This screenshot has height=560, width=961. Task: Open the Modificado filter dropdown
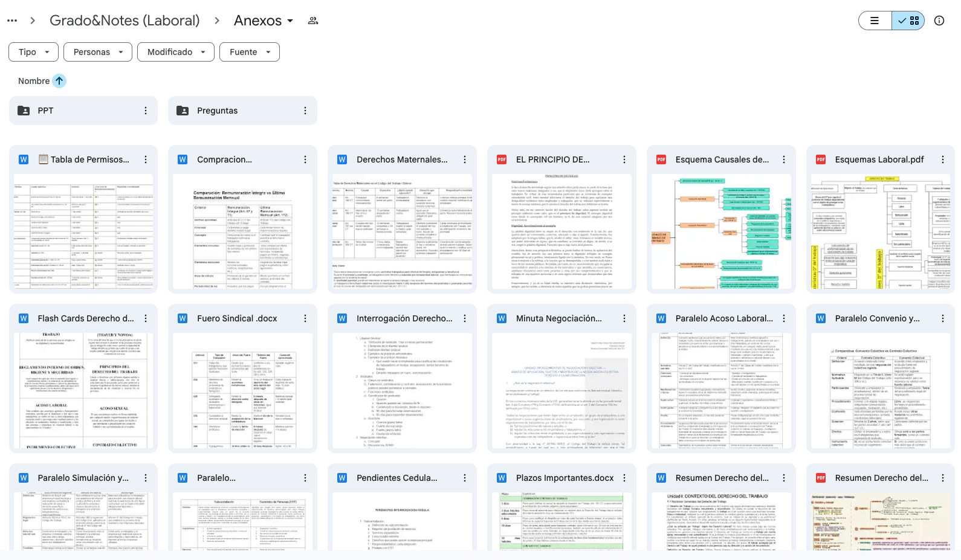point(176,52)
